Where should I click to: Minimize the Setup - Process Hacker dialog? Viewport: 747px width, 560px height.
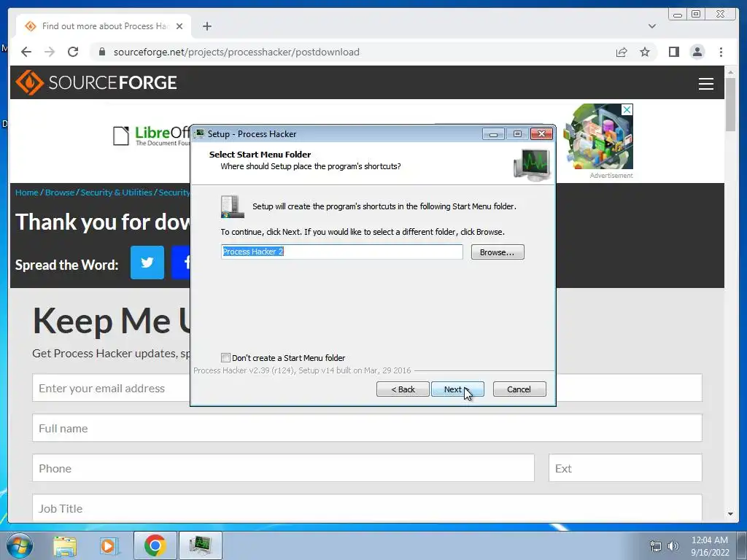click(493, 134)
